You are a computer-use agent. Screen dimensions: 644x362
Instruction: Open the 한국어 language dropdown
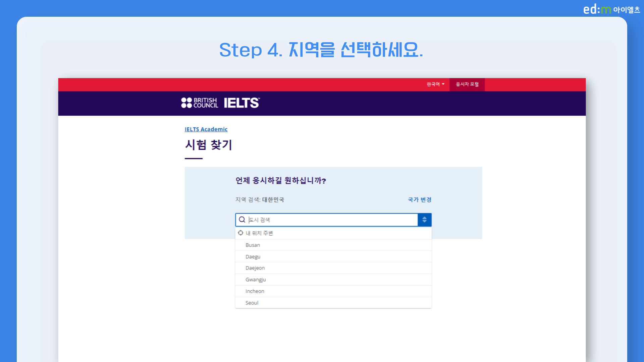click(x=435, y=84)
